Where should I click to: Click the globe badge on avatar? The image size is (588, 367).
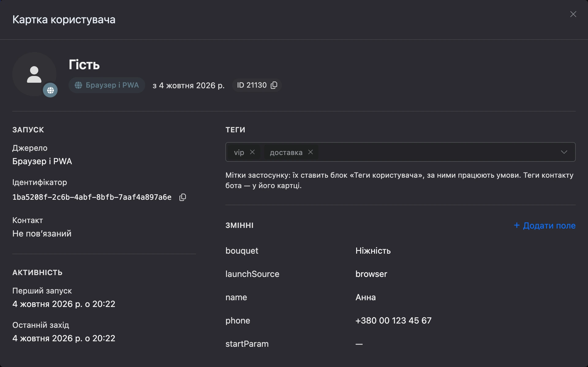click(x=50, y=90)
